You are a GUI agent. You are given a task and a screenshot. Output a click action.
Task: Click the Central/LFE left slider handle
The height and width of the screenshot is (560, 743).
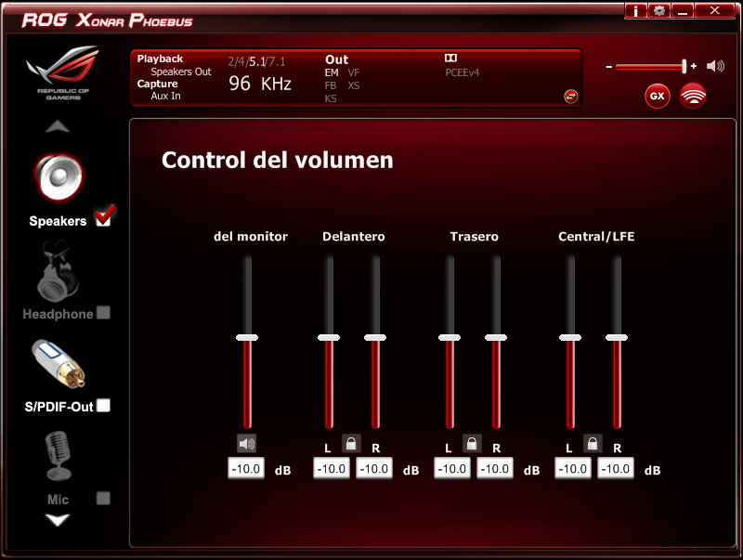[x=570, y=337]
